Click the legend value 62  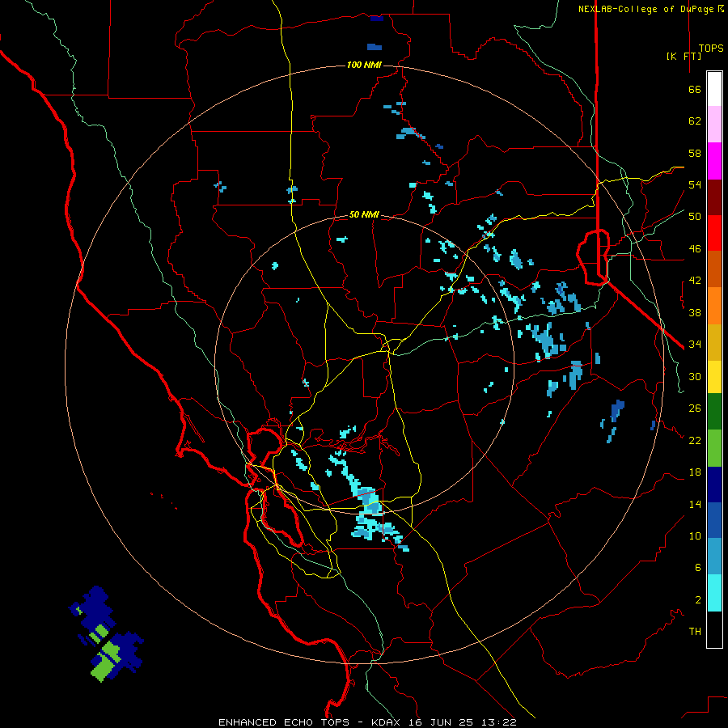(695, 121)
